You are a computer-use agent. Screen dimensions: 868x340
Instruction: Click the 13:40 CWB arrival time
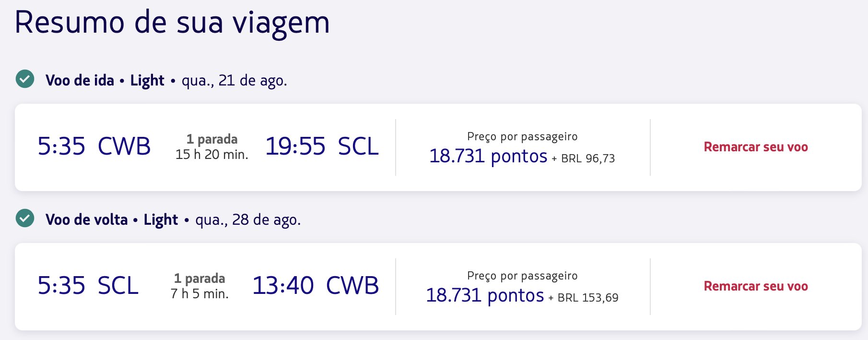(x=316, y=285)
